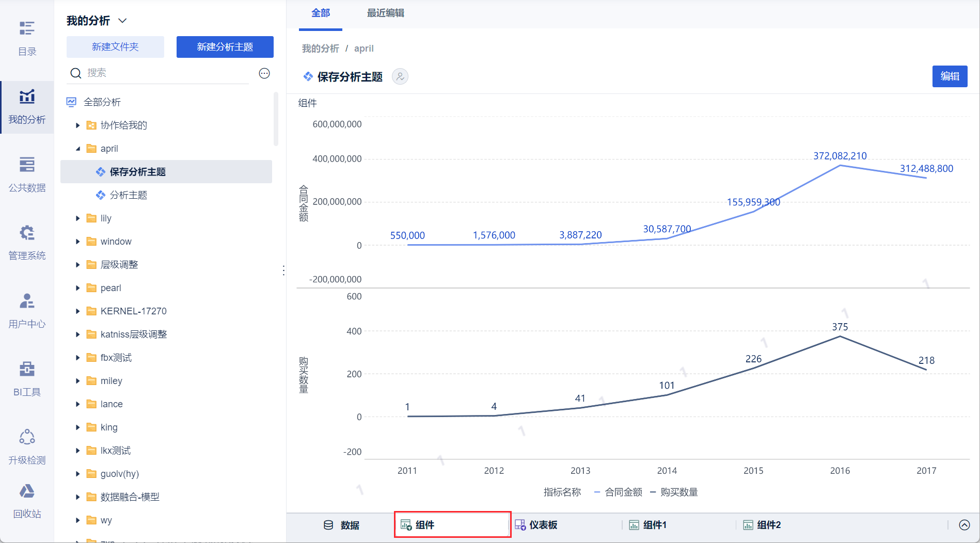The height and width of the screenshot is (543, 980).
Task: Click the 仪表板 dashboard icon in bottom bar
Action: pos(520,525)
